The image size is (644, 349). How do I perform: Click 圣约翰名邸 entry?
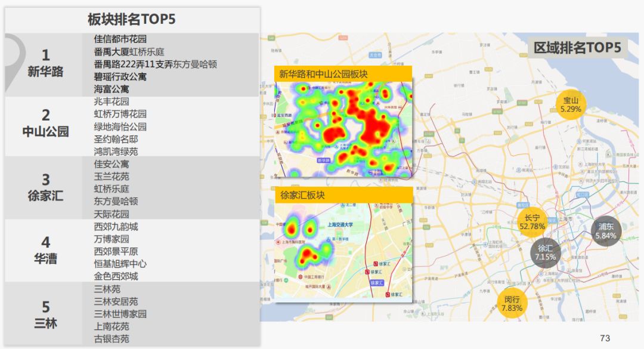click(x=116, y=139)
